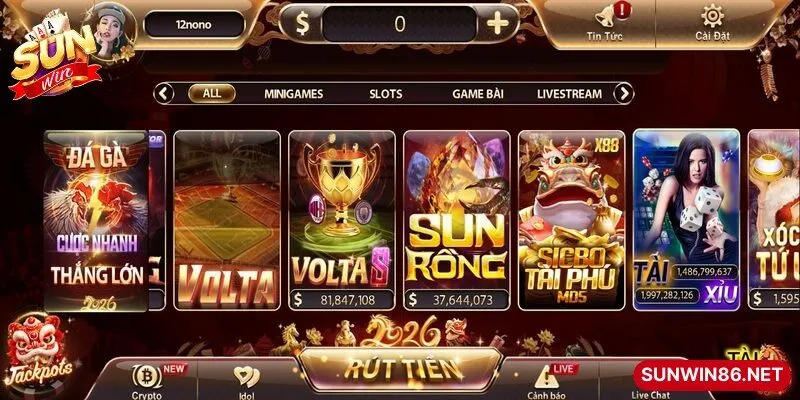This screenshot has height=400, width=800.
Task: Open Cài Đặt gear settings
Action: pos(712,16)
